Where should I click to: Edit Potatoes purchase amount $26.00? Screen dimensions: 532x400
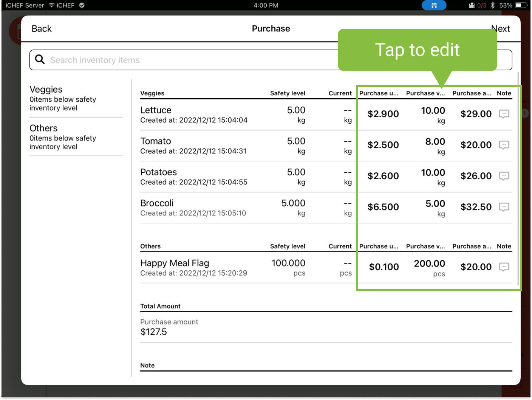pyautogui.click(x=476, y=176)
